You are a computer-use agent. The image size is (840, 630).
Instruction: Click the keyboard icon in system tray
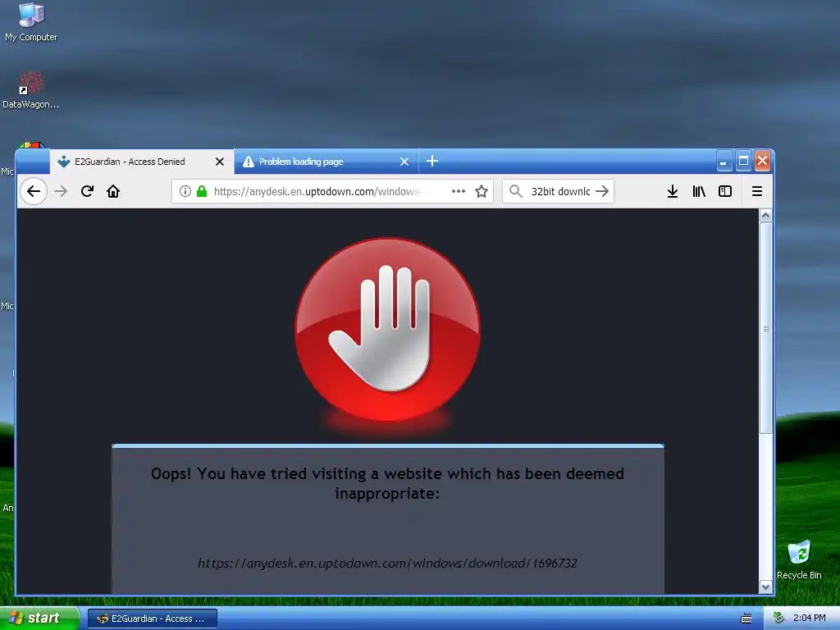(746, 619)
